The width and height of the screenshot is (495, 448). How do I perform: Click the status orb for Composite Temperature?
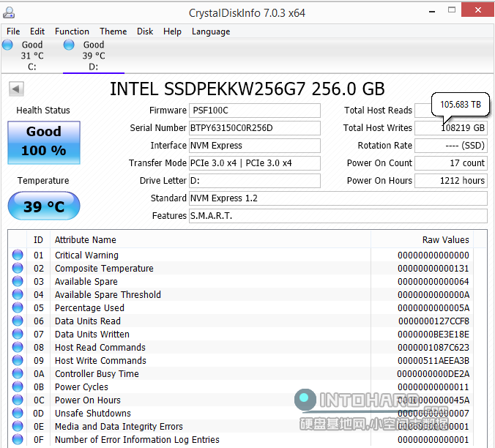coord(18,268)
